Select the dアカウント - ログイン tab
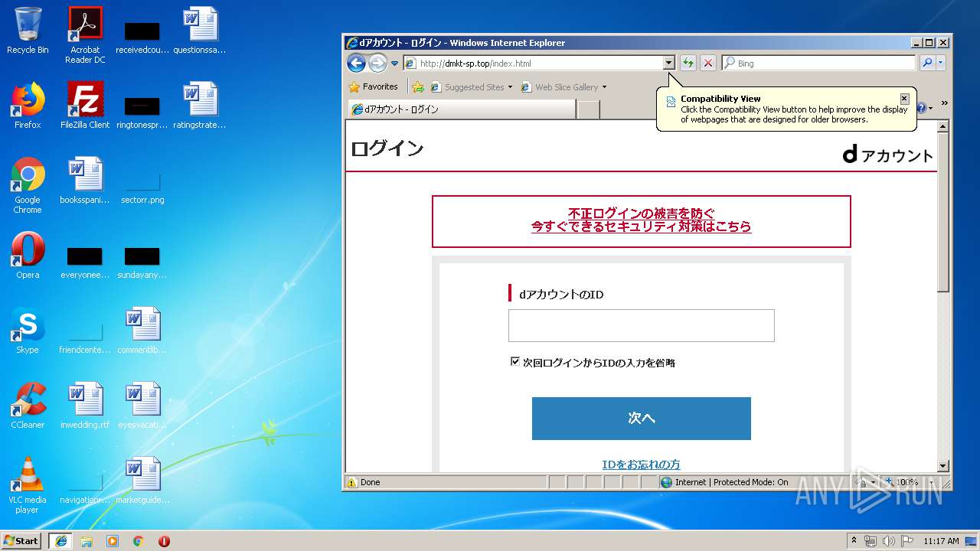 click(x=462, y=109)
